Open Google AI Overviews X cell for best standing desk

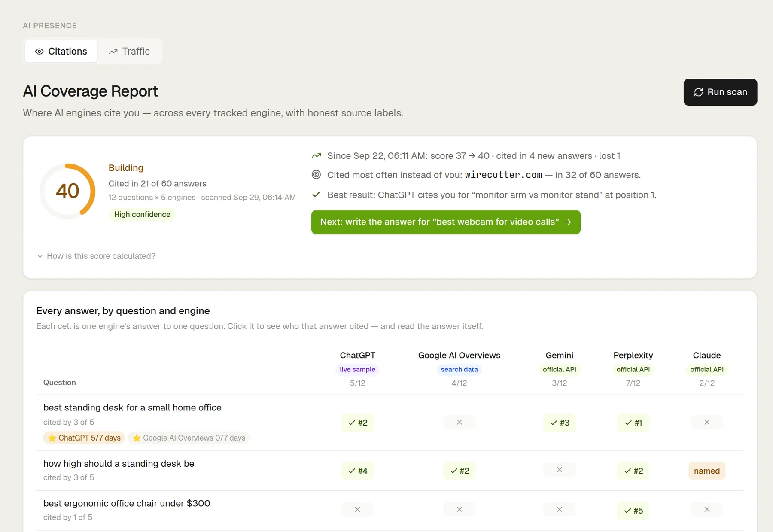[459, 422]
